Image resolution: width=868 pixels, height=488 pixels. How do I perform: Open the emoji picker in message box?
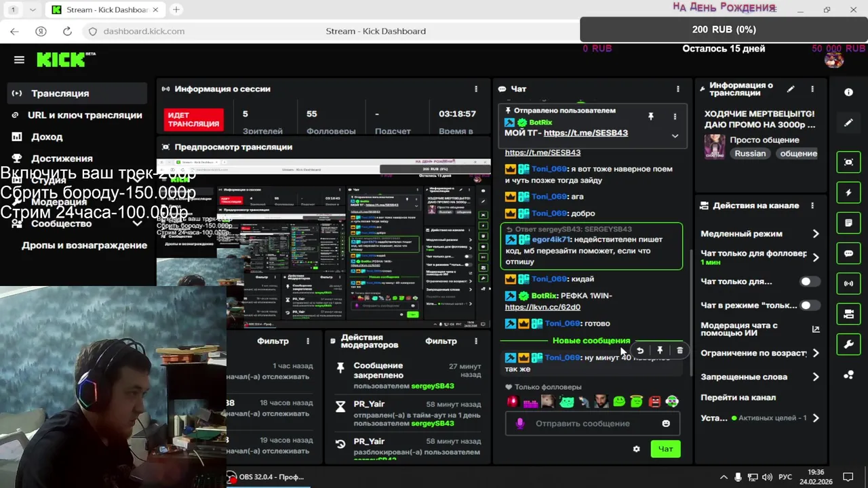tap(666, 424)
